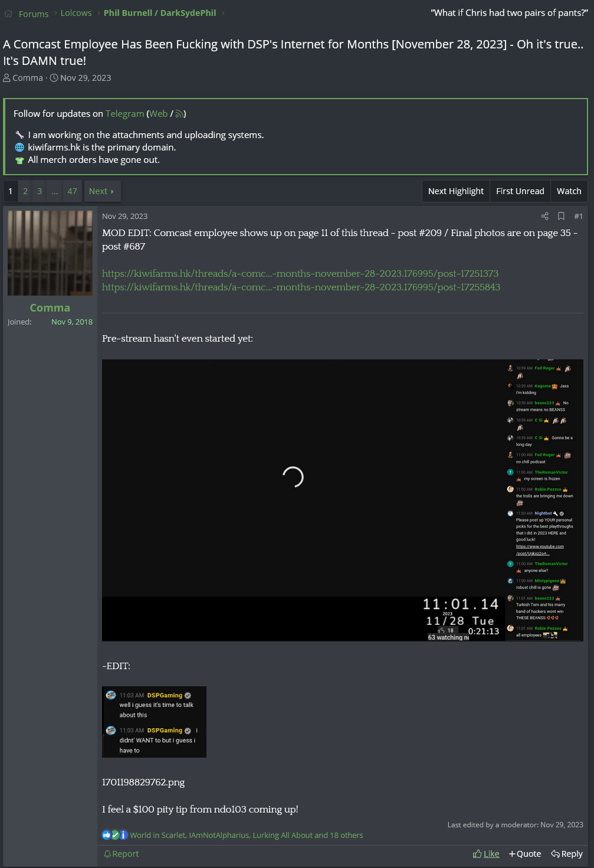The width and height of the screenshot is (594, 868).
Task: Like the post by Comma
Action: click(486, 854)
